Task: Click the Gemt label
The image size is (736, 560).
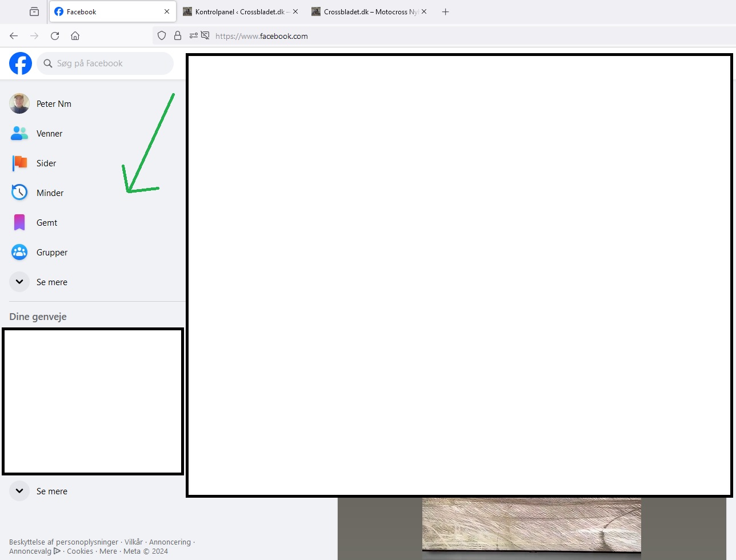Action: (x=47, y=223)
